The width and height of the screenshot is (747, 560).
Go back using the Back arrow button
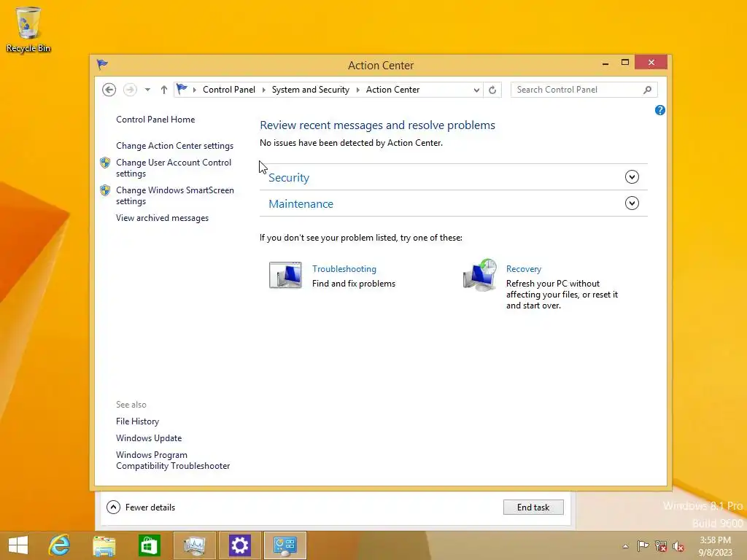pyautogui.click(x=109, y=90)
